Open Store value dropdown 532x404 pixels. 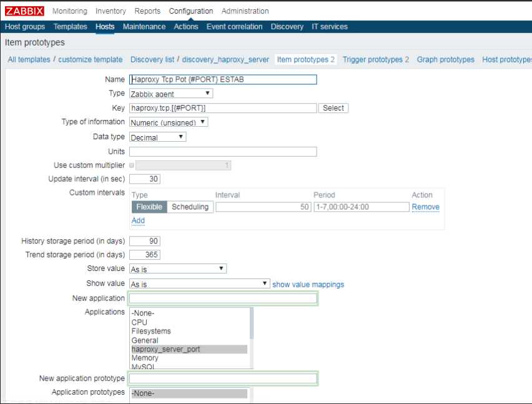coord(178,269)
